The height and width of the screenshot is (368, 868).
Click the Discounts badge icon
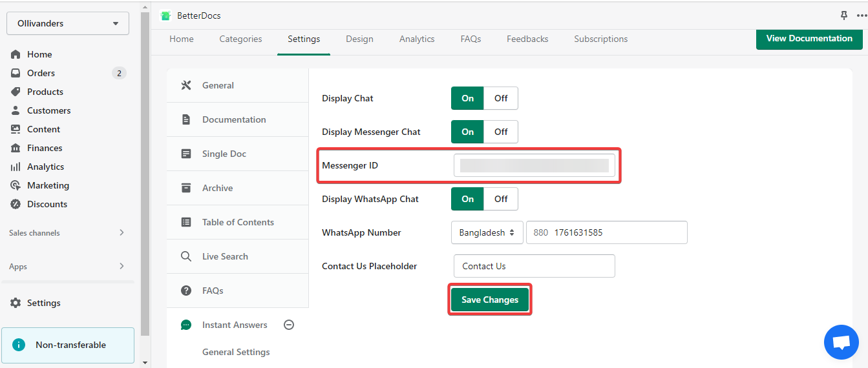coord(16,204)
